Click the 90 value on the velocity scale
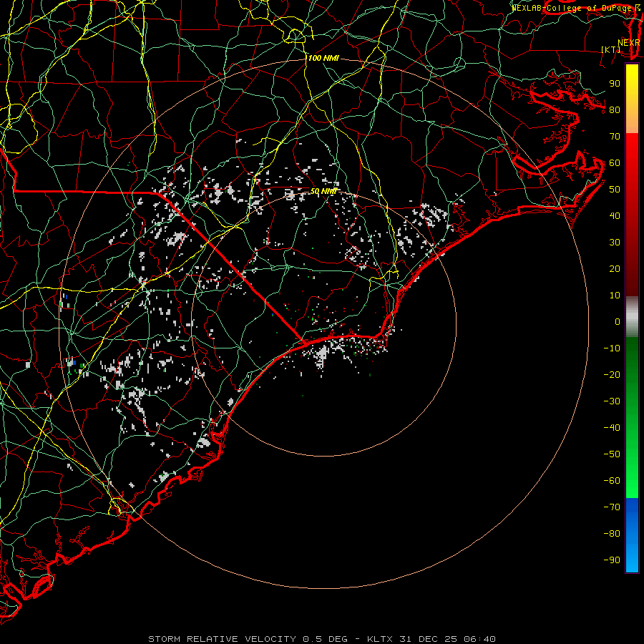 [x=615, y=84]
